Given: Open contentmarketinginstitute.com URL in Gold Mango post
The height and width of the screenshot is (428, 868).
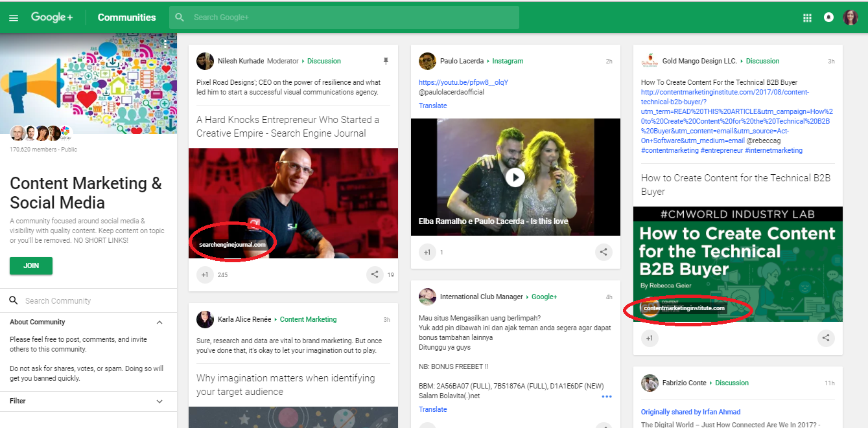Looking at the screenshot, I should click(x=737, y=116).
